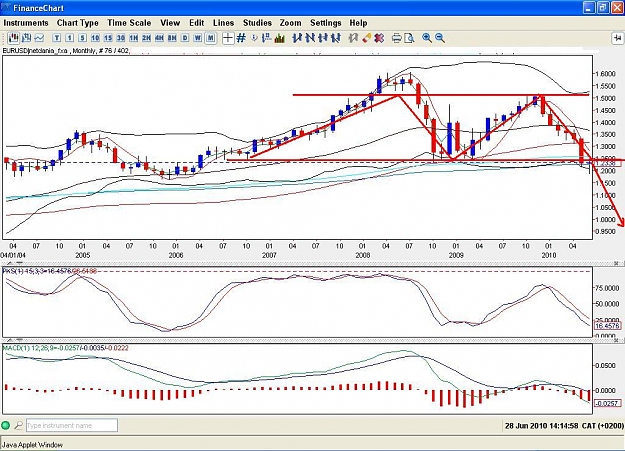This screenshot has width=625, height=451.
Task: Open the studies histogram icon
Action: coord(280,38)
